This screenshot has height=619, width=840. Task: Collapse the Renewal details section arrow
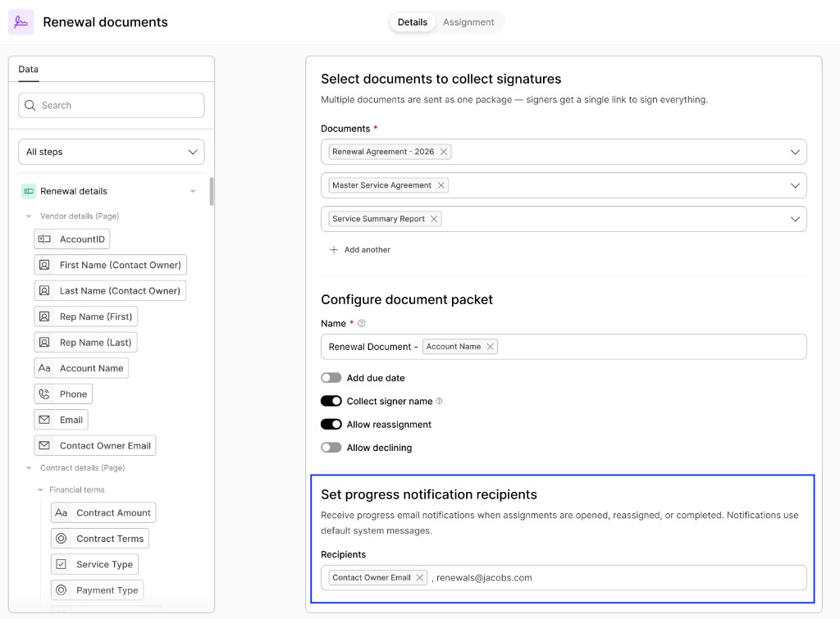[x=193, y=191]
